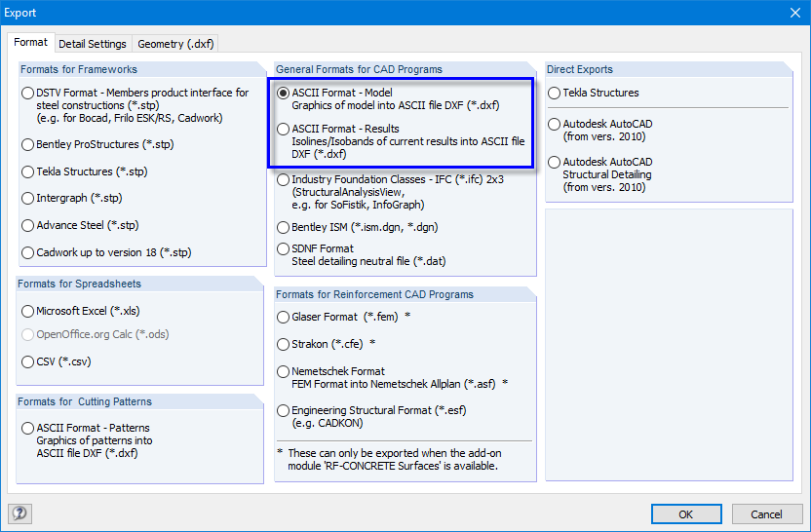Viewport: 811px width, 532px height.
Task: Choose Nemetschek Format Allplan option
Action: 283,372
